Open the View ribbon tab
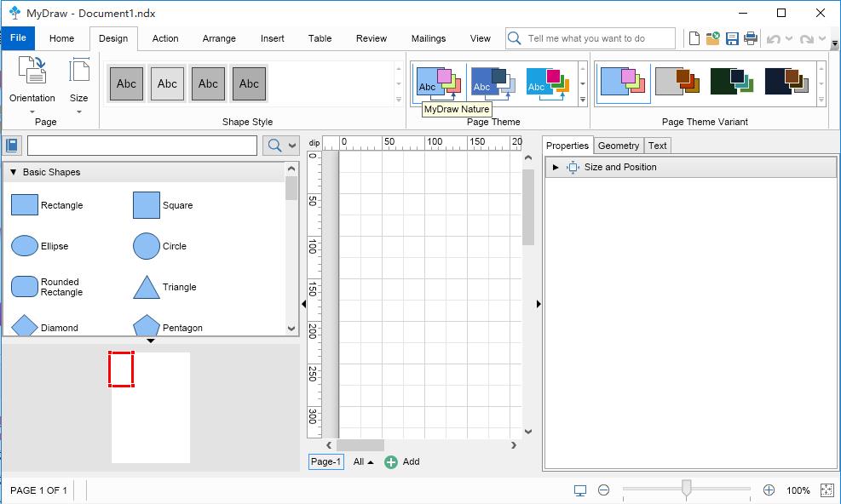This screenshot has width=841, height=504. click(480, 38)
